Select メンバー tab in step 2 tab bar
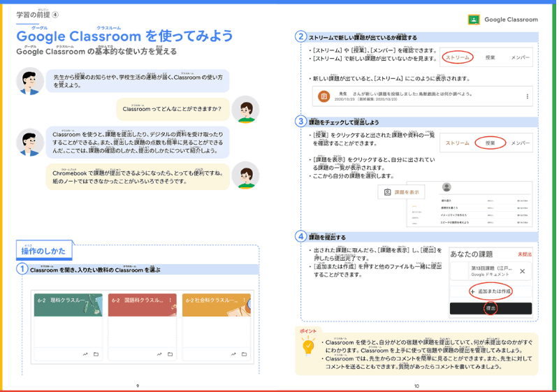The image size is (559, 392). coord(520,57)
